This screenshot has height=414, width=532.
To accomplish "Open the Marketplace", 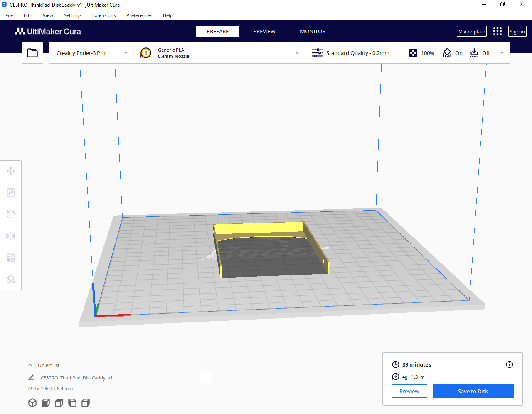I will (x=472, y=31).
